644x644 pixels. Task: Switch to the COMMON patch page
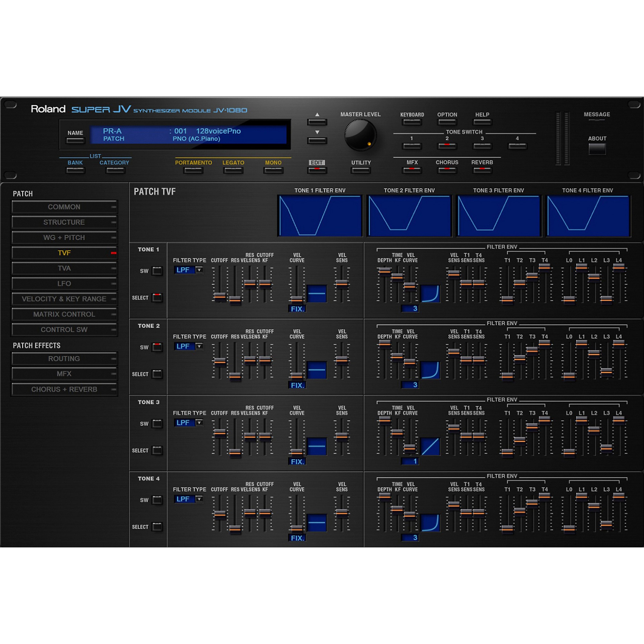64,207
